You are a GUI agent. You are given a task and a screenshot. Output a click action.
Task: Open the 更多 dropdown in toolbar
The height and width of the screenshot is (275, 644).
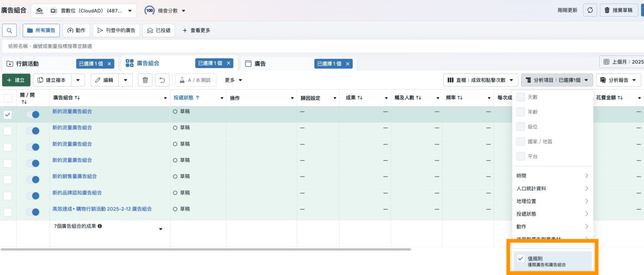coord(233,80)
